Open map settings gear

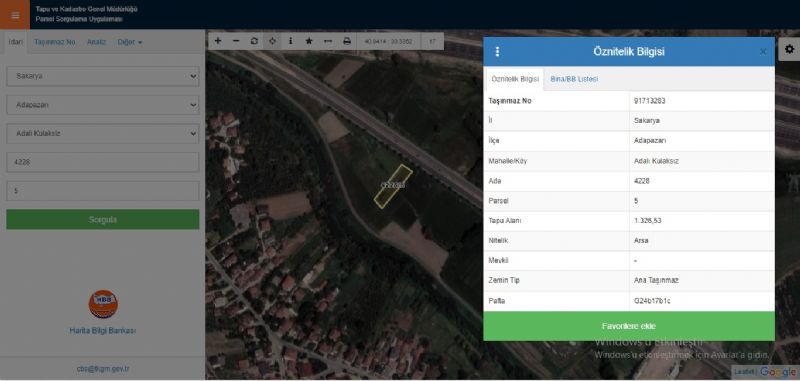[789, 49]
